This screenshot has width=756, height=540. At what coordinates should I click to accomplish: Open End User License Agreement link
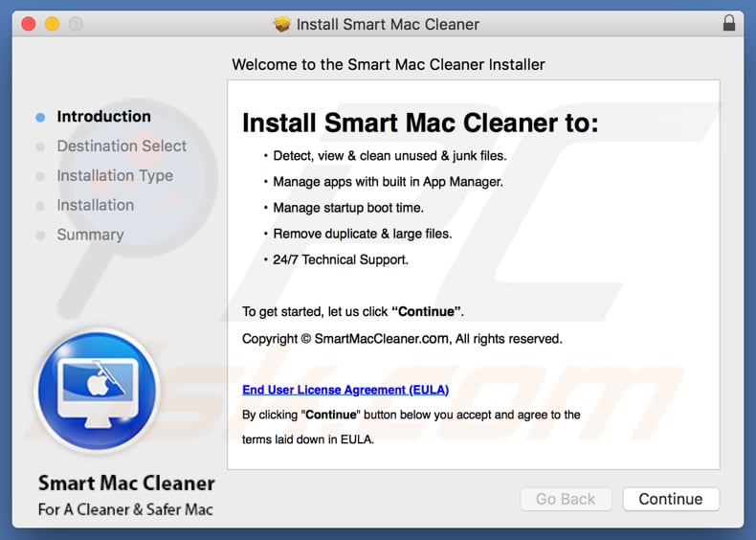[345, 390]
